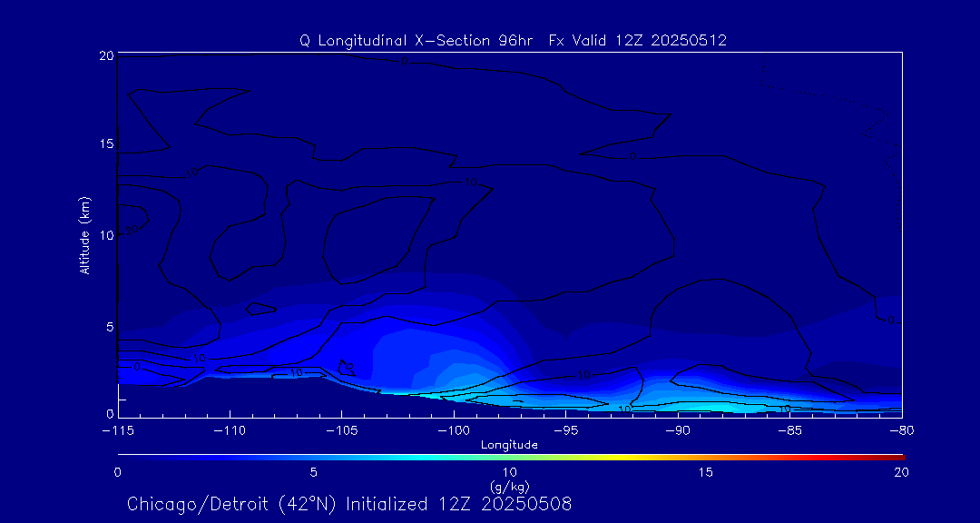Viewport: 980px width, 523px height.
Task: Click the 'Altitude (km)' y-axis label
Action: (x=84, y=235)
